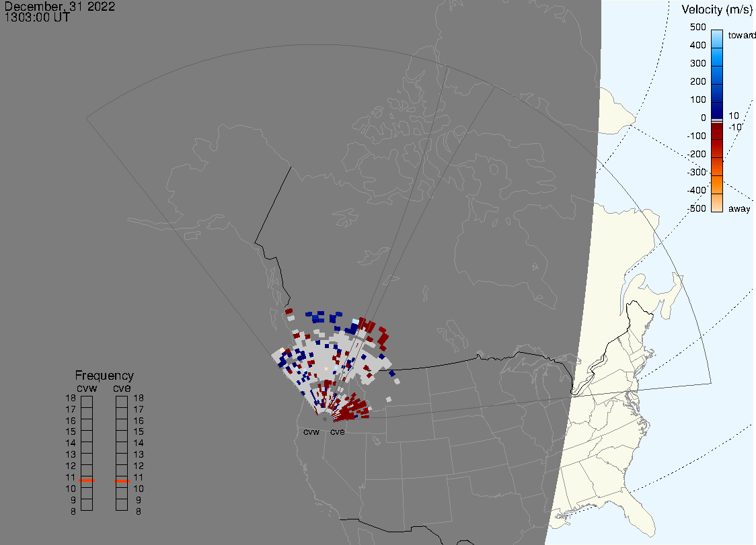
Task: Click the 'Frequency' legend title
Action: click(104, 376)
